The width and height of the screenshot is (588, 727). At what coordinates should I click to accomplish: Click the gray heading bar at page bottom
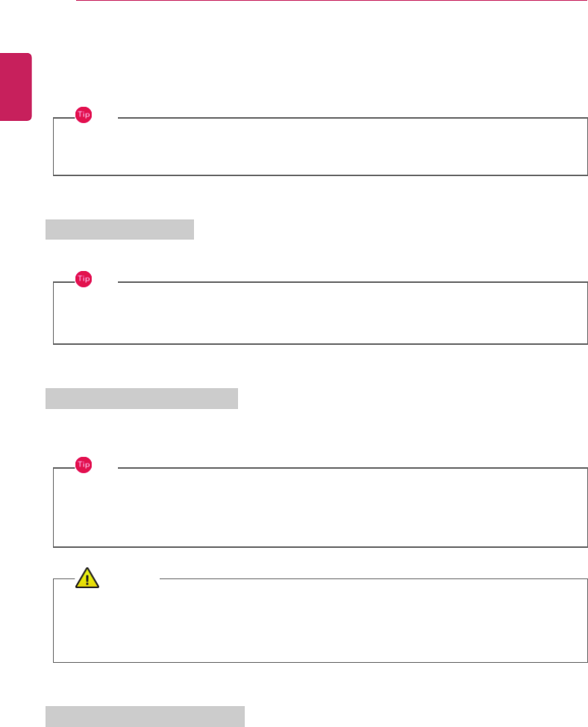pyautogui.click(x=145, y=716)
